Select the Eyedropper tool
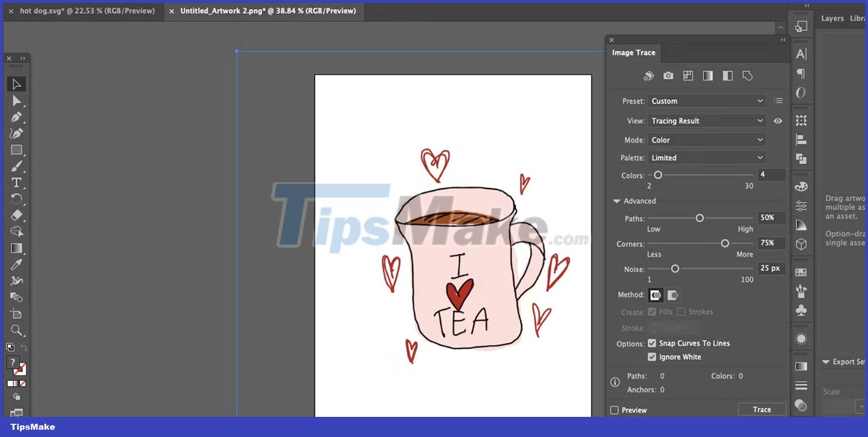This screenshot has height=437, width=868. click(x=16, y=264)
